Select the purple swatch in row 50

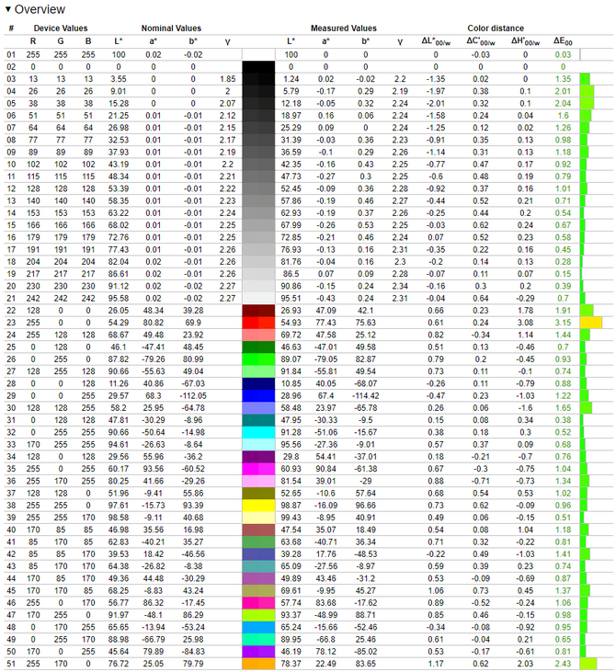(258, 652)
